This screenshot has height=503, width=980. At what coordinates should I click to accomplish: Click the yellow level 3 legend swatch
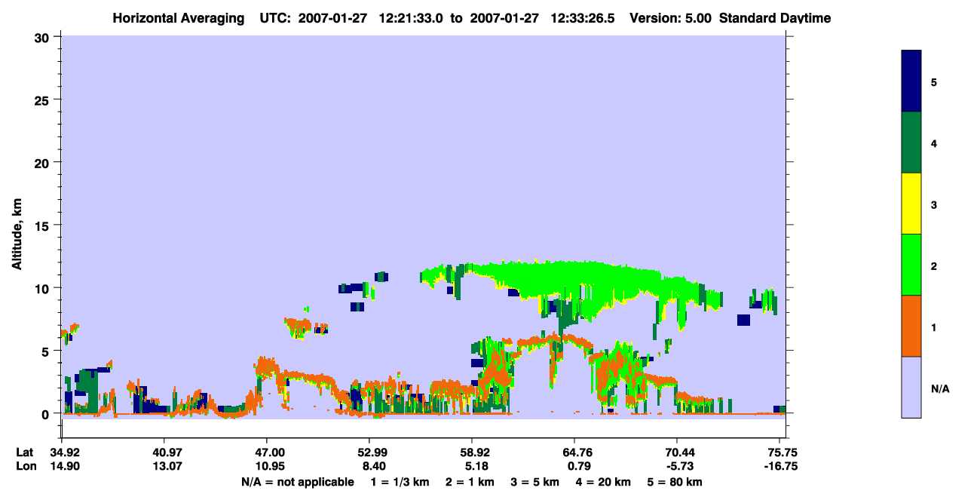point(911,204)
